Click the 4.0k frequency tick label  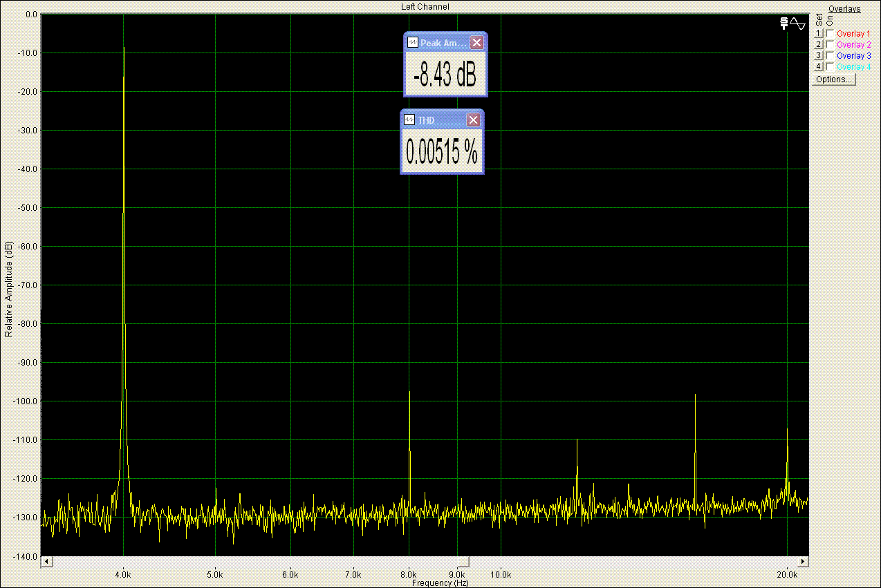(124, 574)
